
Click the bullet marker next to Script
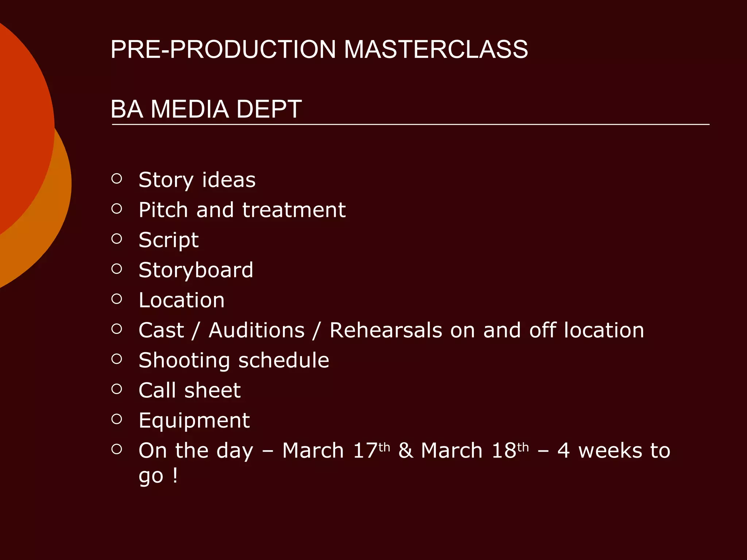coord(117,239)
